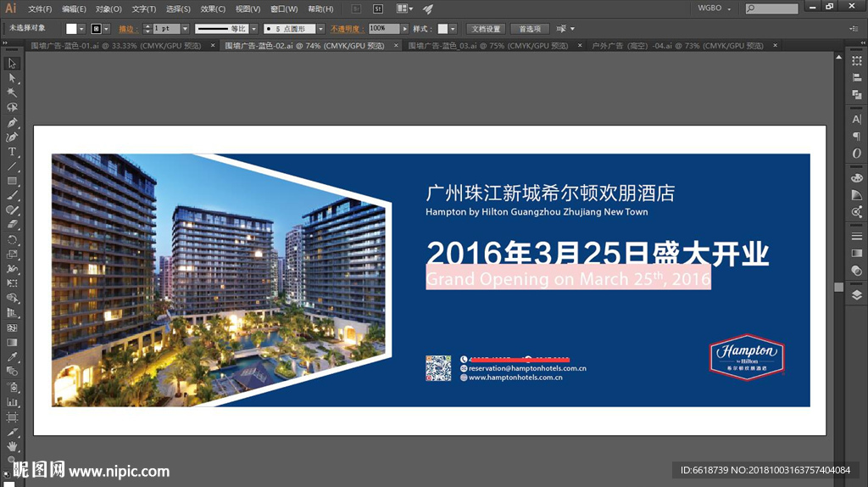Select the Scale tool
868x487 pixels.
[x=12, y=255]
